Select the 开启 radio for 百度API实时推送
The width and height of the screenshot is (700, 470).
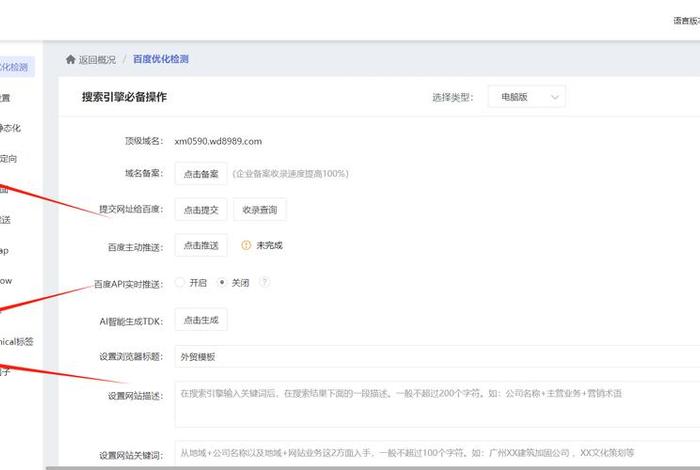tap(179, 282)
